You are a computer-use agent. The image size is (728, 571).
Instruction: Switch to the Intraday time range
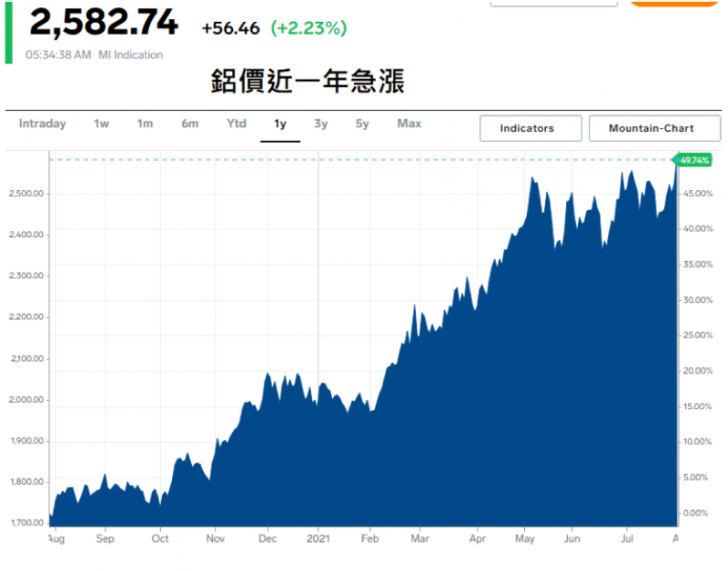click(42, 124)
